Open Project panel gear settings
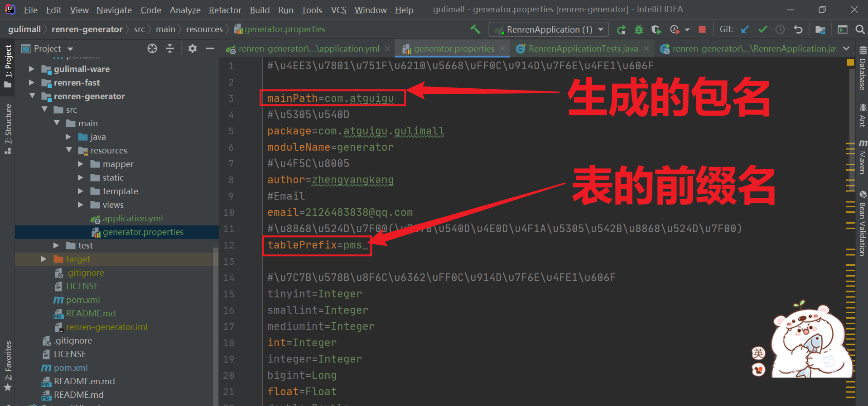The width and height of the screenshot is (868, 406). coord(193,48)
